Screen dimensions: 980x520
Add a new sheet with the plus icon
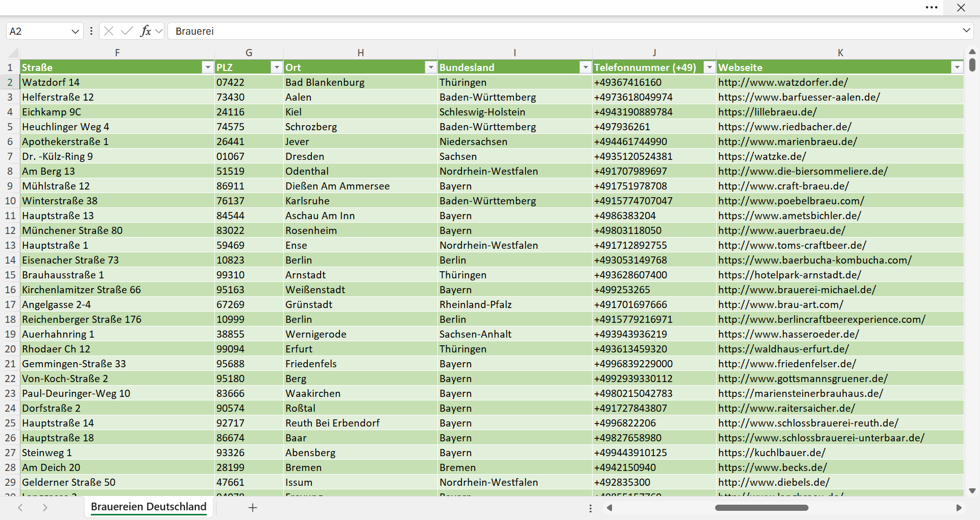click(253, 508)
